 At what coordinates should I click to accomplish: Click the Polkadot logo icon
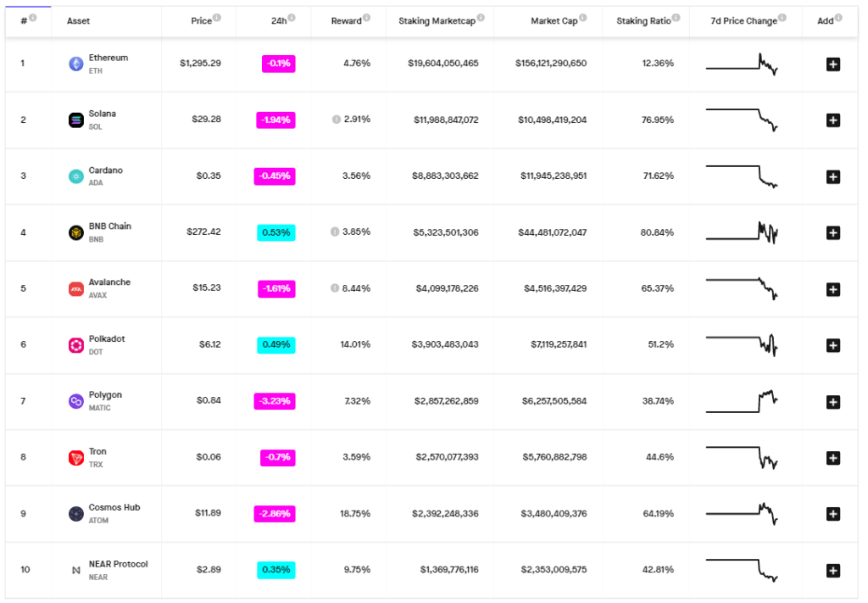coord(75,345)
